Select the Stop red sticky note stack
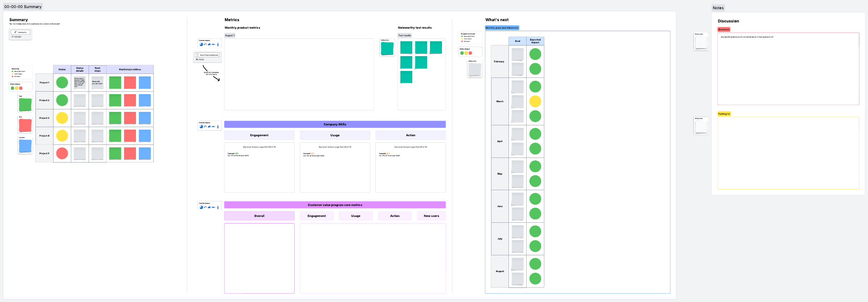 point(25,125)
